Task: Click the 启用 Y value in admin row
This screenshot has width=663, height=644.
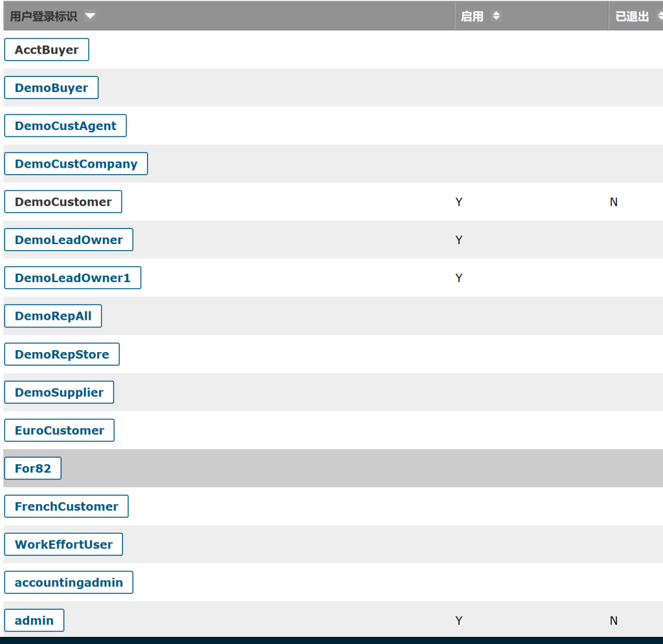Action: coord(459,621)
